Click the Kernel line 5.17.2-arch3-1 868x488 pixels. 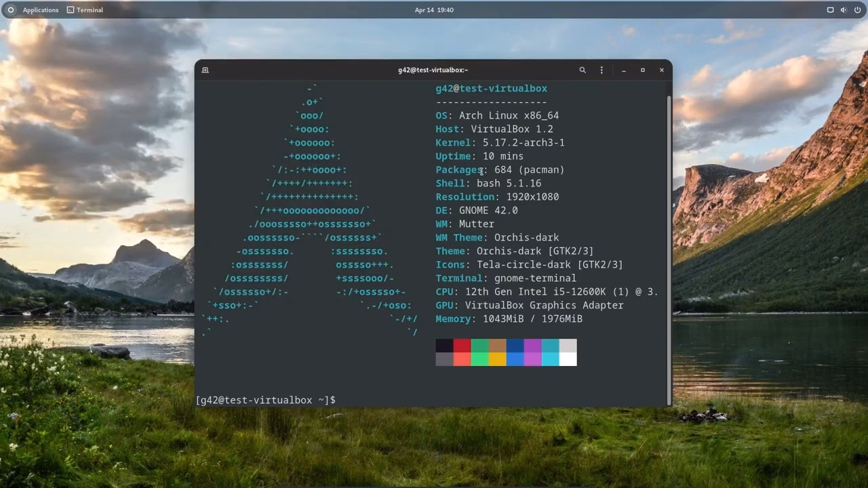(500, 142)
